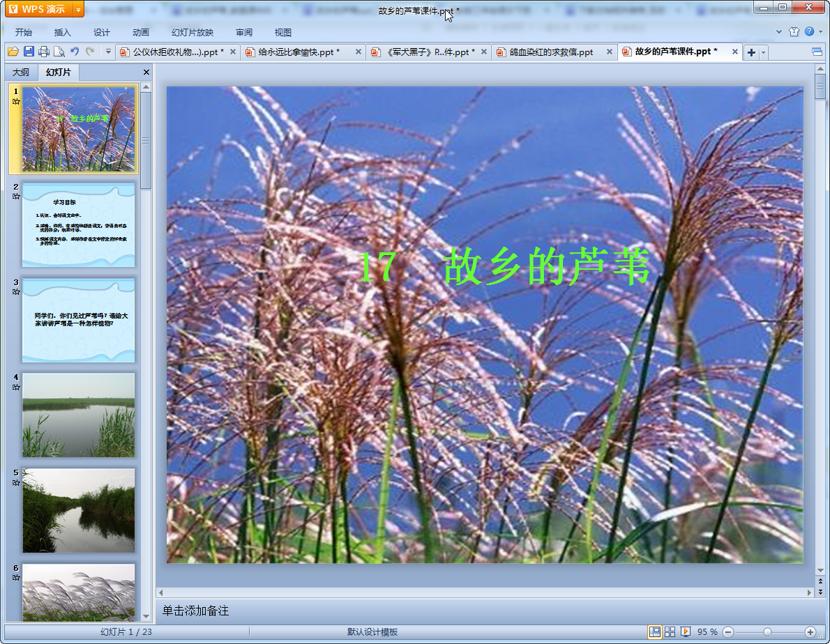Expand the quick access toolbar customize arrow
The height and width of the screenshot is (644, 830).
point(108,52)
